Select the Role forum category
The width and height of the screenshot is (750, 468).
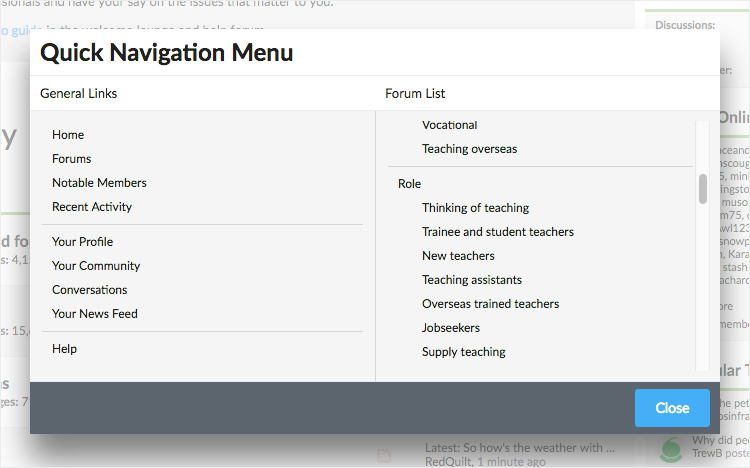(410, 184)
